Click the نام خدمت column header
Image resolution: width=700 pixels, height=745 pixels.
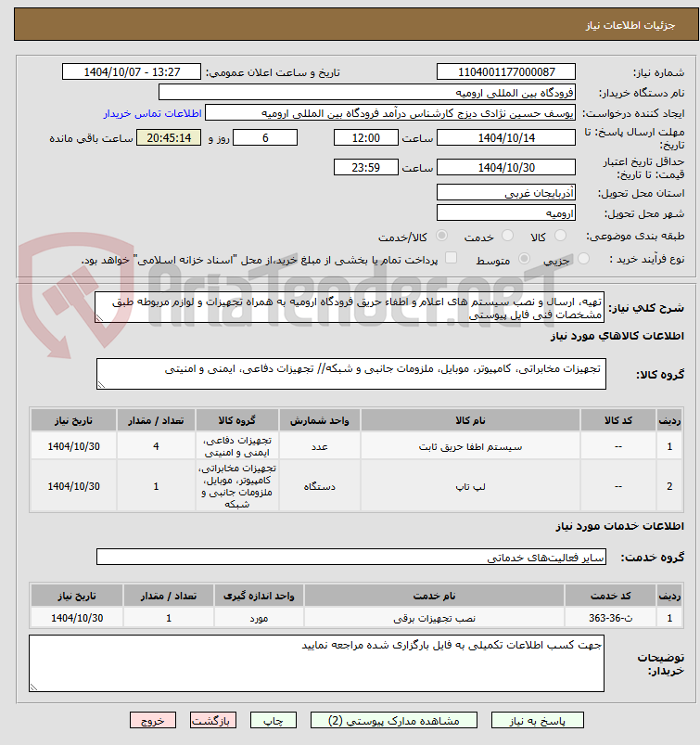434,596
